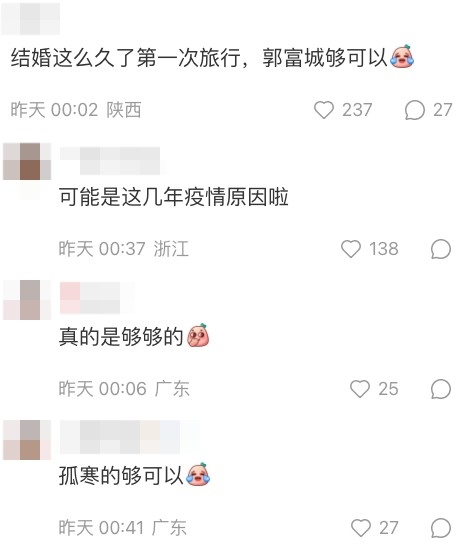Open the username above 真的是够够的
This screenshot has height=549, width=461.
[x=90, y=298]
